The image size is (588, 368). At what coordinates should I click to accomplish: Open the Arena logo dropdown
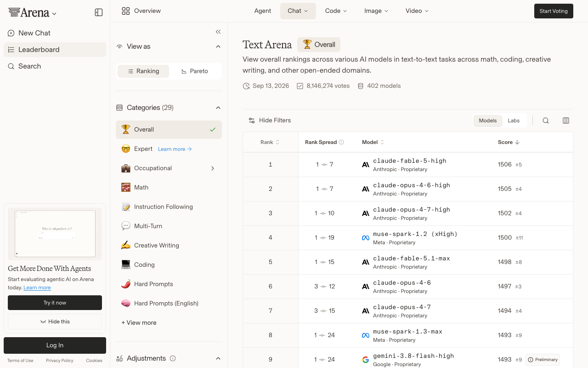(33, 13)
